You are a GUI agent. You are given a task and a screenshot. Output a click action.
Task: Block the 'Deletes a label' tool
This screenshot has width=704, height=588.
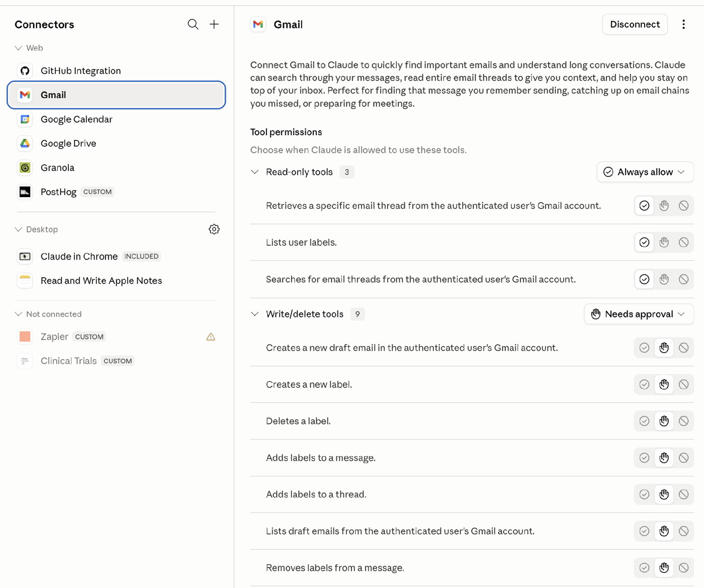coord(683,421)
